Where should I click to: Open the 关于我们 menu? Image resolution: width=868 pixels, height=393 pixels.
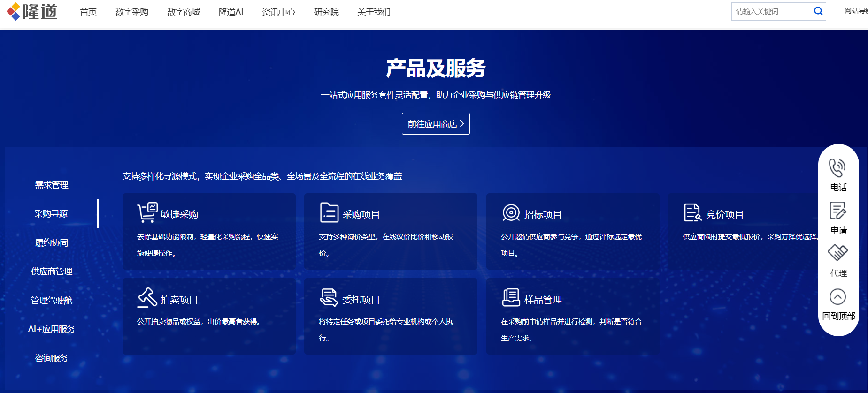click(374, 12)
